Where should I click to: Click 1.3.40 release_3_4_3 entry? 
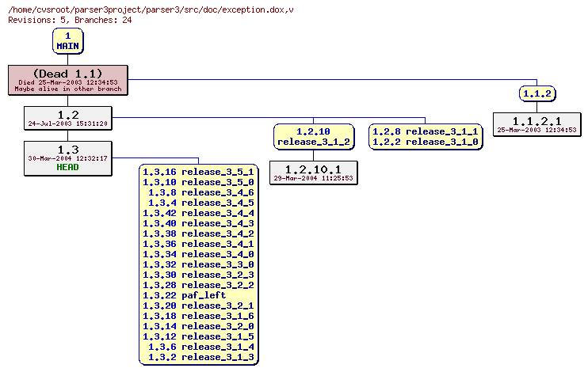pyautogui.click(x=198, y=223)
